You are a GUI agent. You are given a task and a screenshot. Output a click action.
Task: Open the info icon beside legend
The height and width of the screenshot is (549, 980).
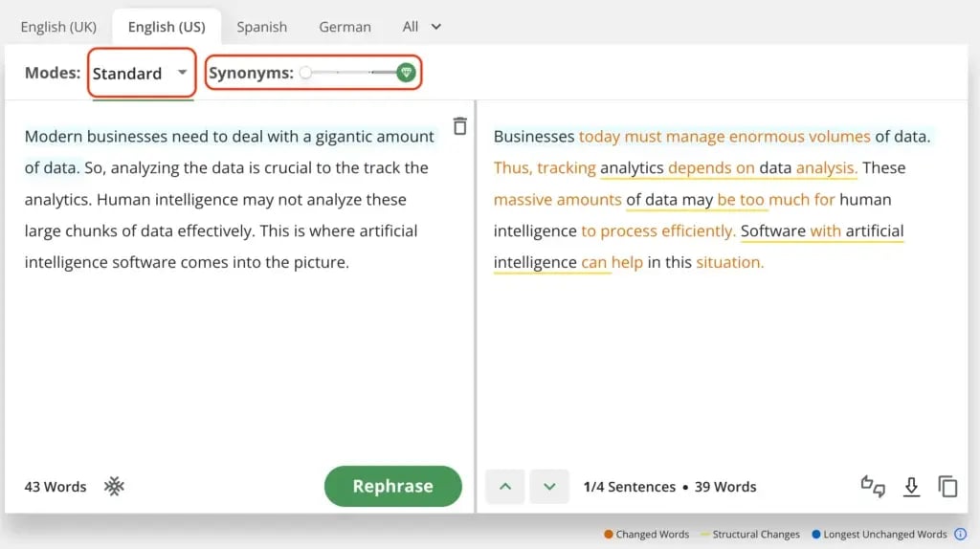click(961, 535)
